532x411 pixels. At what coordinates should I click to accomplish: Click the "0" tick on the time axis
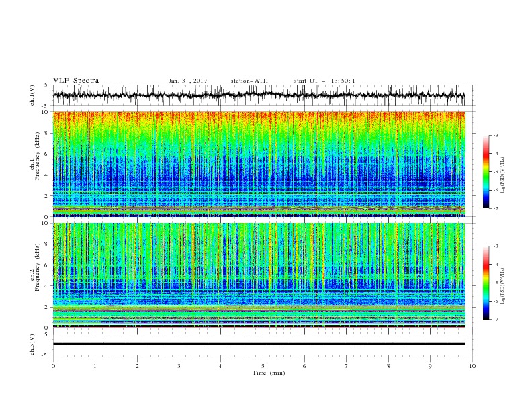coord(53,366)
